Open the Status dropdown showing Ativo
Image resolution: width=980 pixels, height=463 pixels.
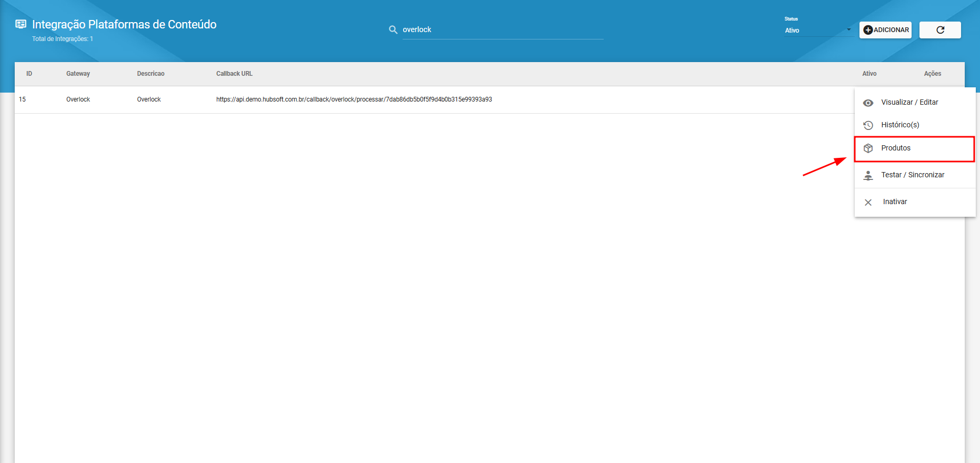point(818,30)
